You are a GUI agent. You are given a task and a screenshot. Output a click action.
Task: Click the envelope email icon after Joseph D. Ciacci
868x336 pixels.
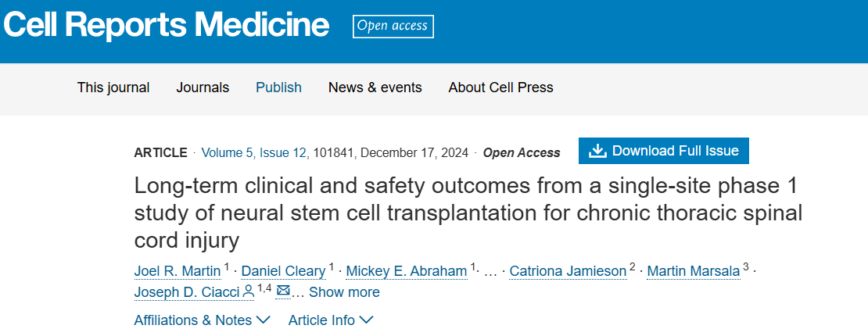pos(283,291)
